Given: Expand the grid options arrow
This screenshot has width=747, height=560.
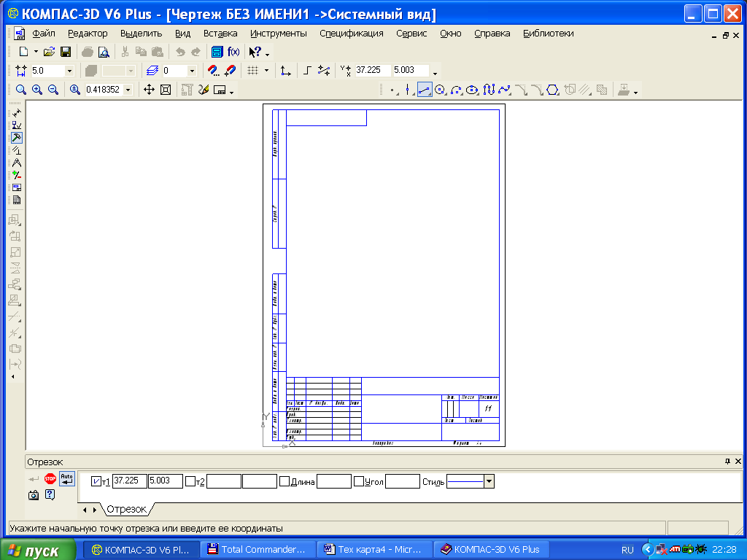Looking at the screenshot, I should click(x=266, y=71).
